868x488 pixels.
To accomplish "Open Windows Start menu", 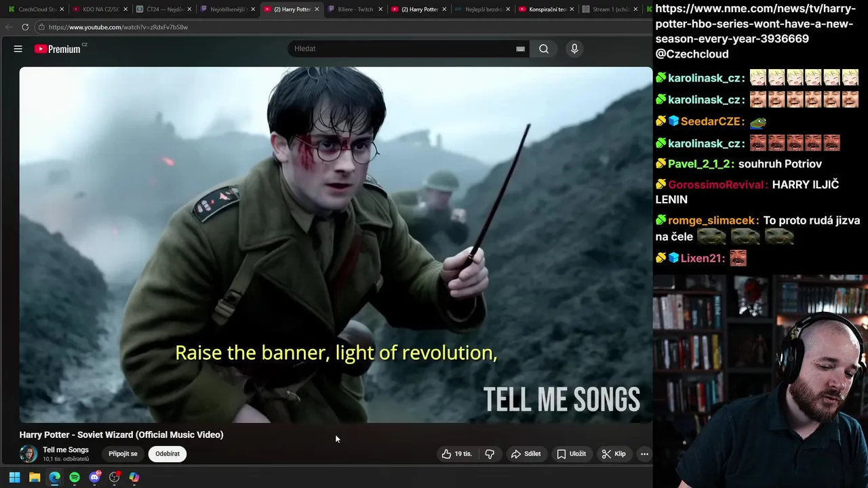I will tap(14, 477).
